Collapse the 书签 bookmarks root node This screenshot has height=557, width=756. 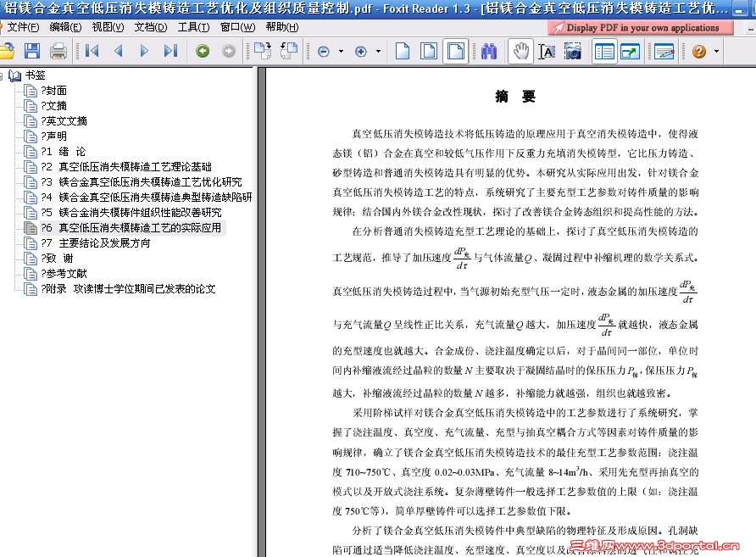2,75
